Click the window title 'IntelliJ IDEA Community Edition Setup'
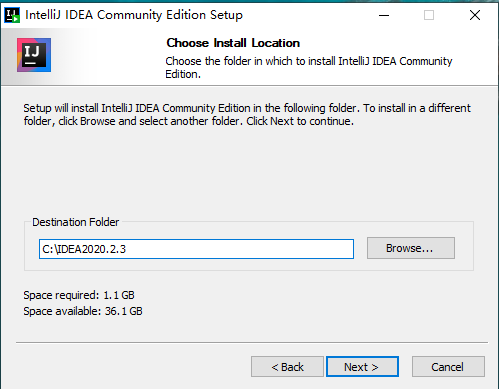Image resolution: width=499 pixels, height=389 pixels. (134, 15)
